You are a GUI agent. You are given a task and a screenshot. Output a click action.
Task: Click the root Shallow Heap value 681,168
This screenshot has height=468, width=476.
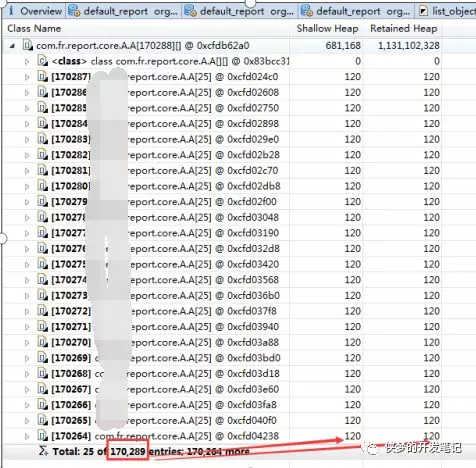click(343, 46)
